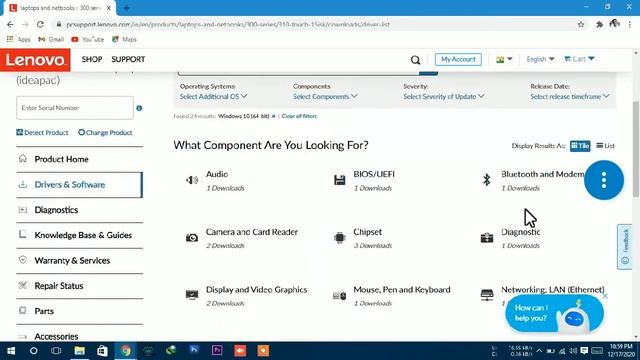The image size is (640, 360).
Task: Click the Diagnostic toolbox icon
Action: (x=487, y=238)
